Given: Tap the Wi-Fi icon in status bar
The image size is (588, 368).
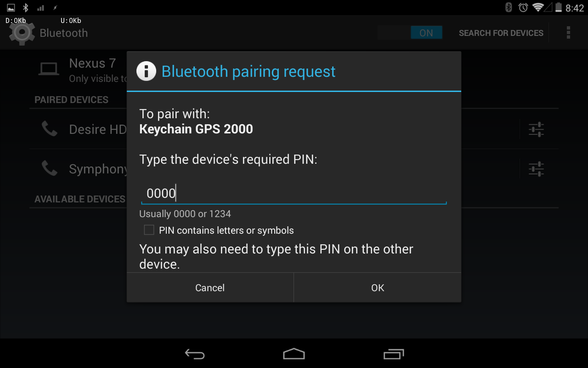Looking at the screenshot, I should tap(538, 7).
